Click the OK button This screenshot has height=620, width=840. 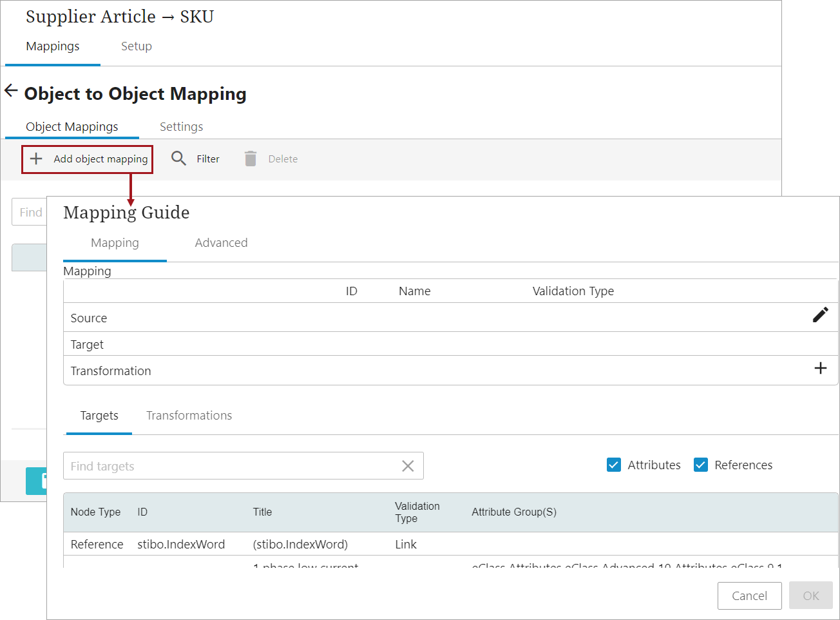[x=810, y=596]
